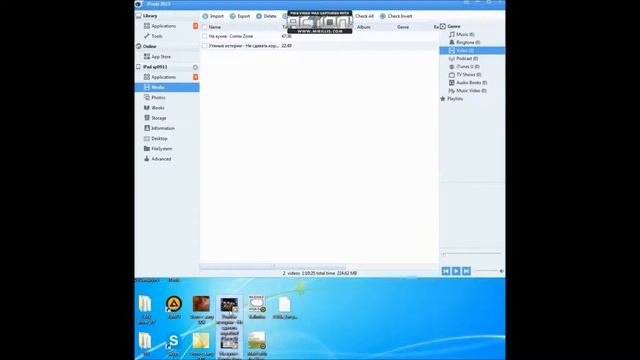Screen dimensions: 640x360
Task: Click the previous track button
Action: coord(446,271)
